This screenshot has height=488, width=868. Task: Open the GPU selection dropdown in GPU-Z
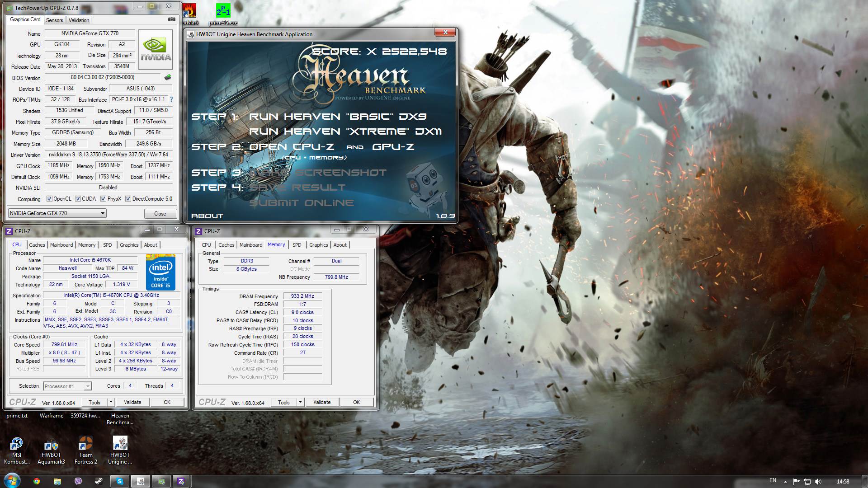click(x=57, y=213)
